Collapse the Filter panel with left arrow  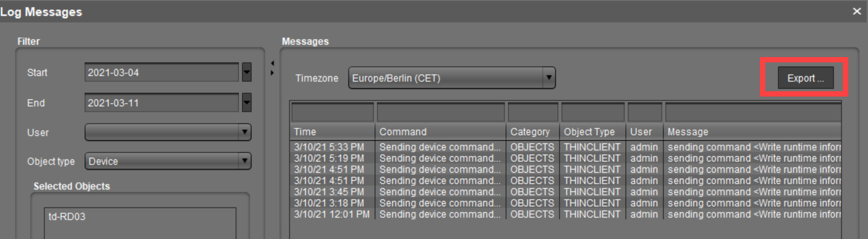(x=273, y=63)
